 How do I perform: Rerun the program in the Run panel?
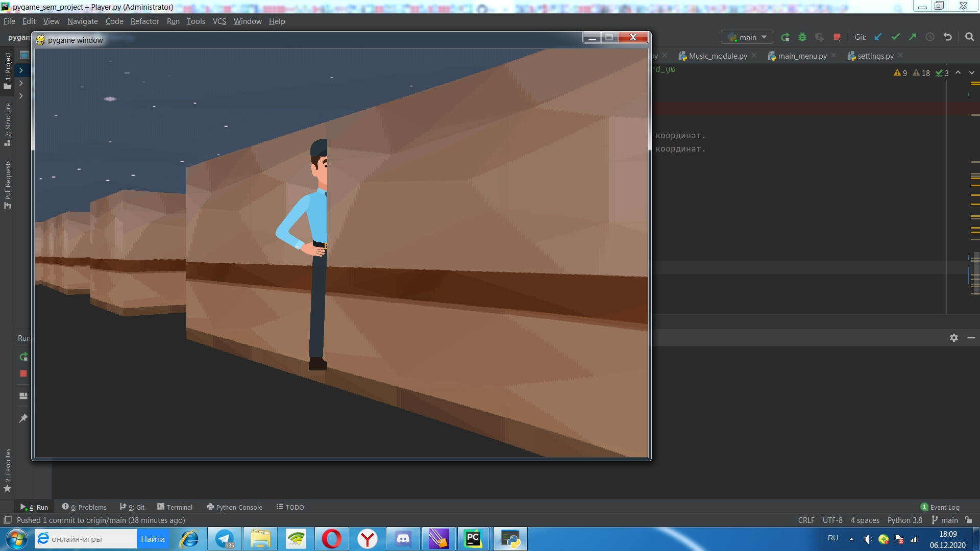23,358
